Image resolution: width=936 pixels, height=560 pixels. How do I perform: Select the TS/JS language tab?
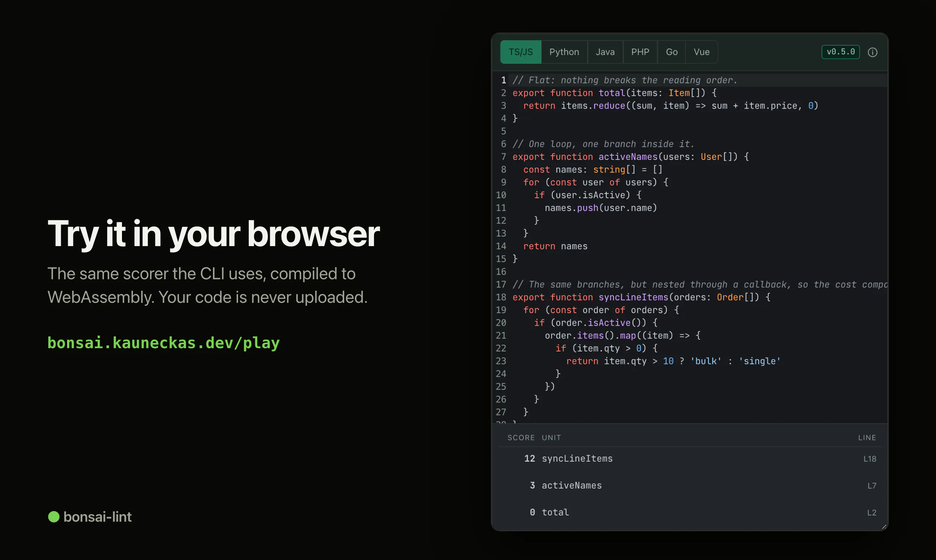coord(520,52)
